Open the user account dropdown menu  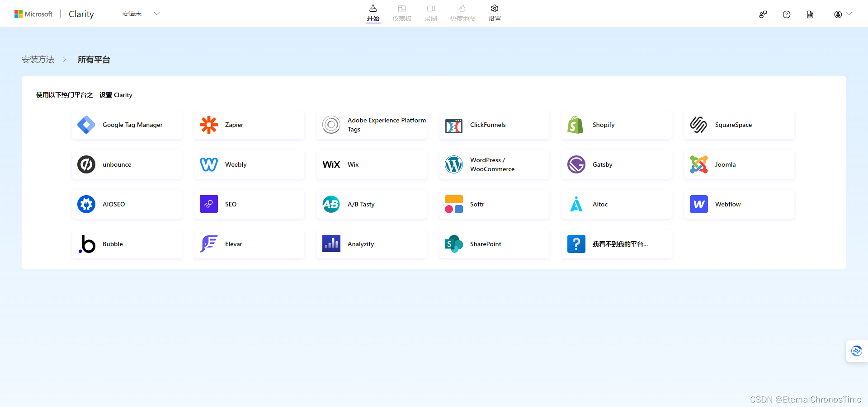(843, 14)
